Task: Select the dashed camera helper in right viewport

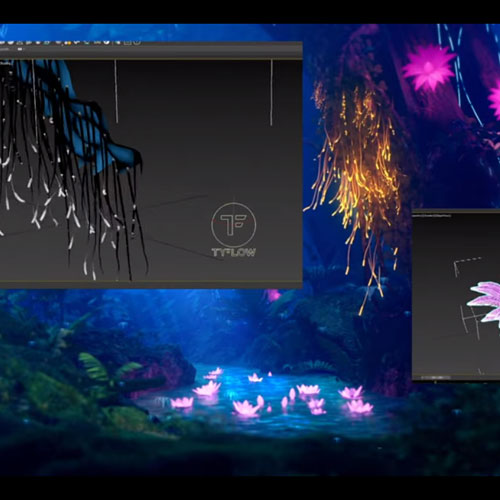Action: click(468, 266)
